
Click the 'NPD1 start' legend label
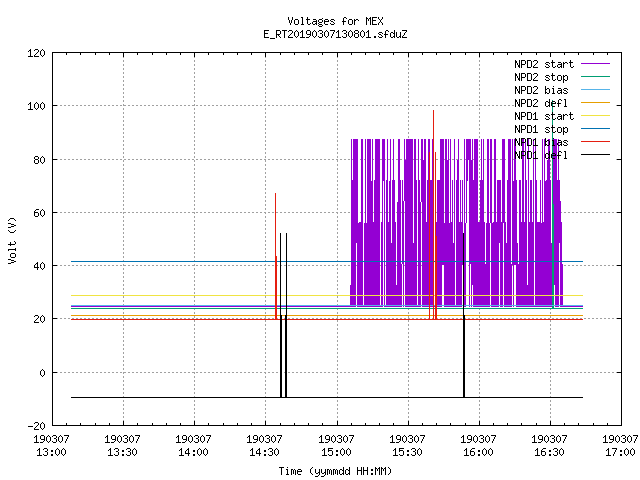click(x=544, y=116)
